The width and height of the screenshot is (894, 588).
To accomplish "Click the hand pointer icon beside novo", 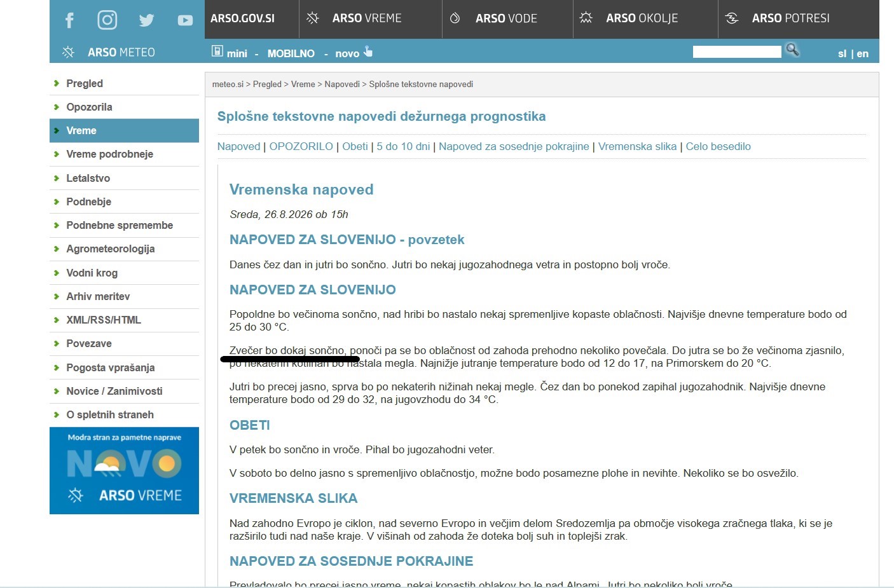I will tap(368, 51).
